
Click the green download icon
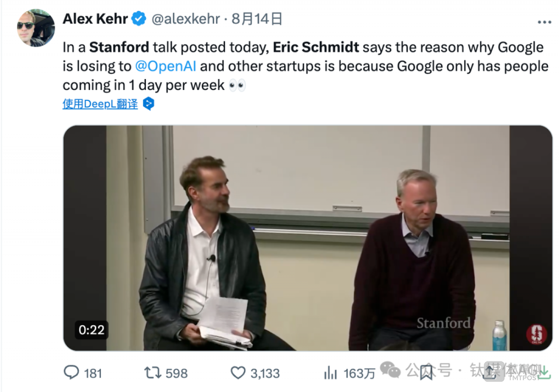click(x=544, y=373)
